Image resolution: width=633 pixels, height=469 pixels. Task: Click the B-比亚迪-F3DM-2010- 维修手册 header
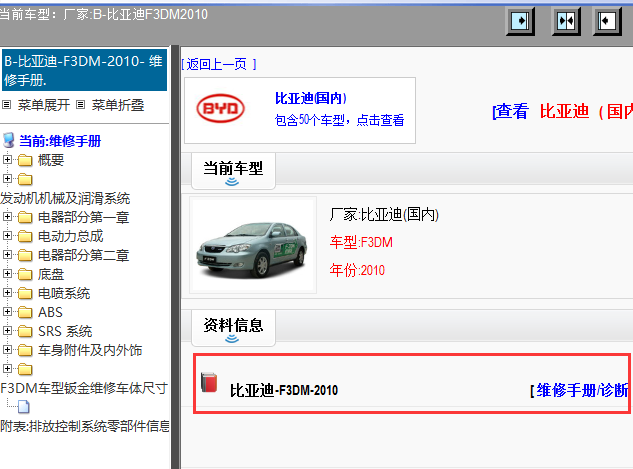[84, 70]
